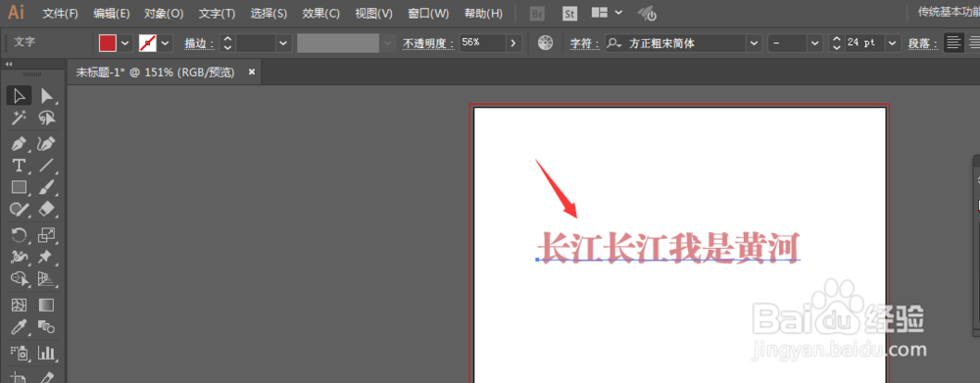
Task: Open the 对象(O) menu
Action: click(164, 13)
